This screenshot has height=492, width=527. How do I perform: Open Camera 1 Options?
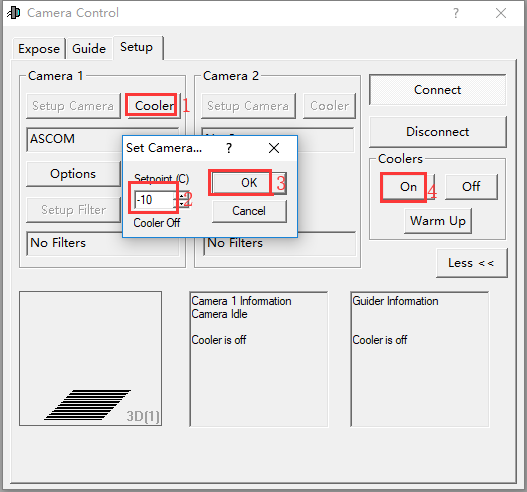click(x=73, y=174)
